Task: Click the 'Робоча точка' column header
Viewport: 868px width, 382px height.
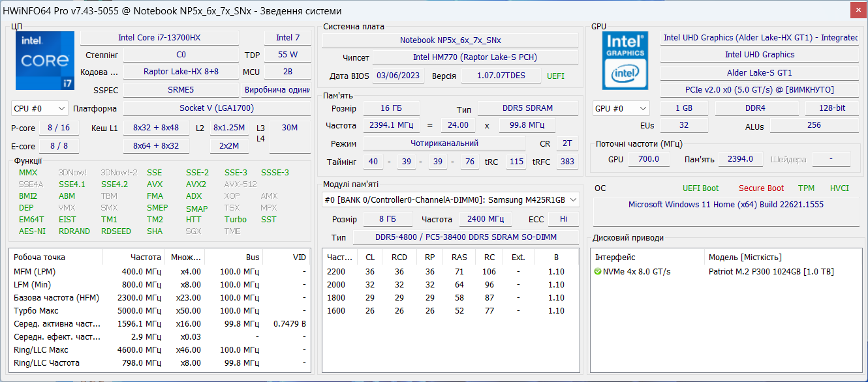Action: click(40, 257)
